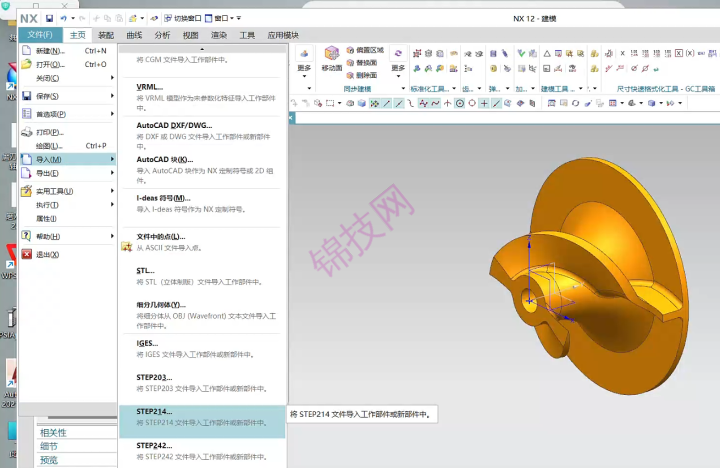Viewport: 720px width, 468px height.
Task: Expand the 首选项(P) preferences submenu
Action: click(68, 114)
